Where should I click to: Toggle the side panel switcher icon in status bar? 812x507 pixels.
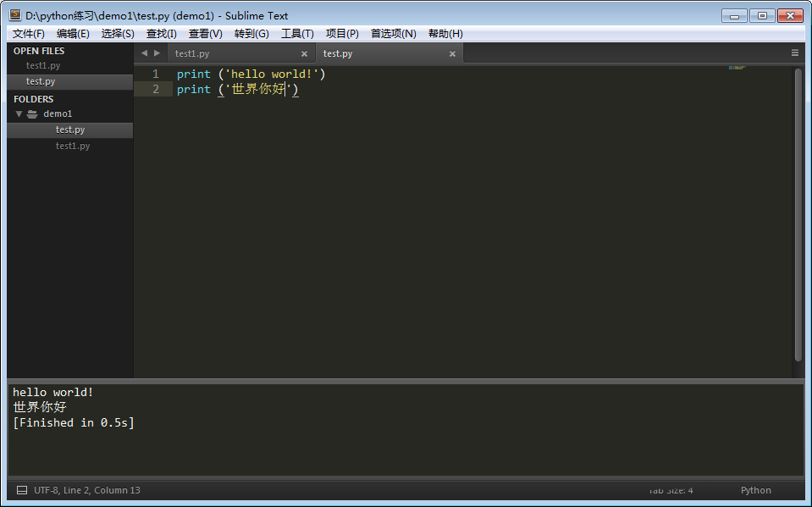(x=22, y=490)
